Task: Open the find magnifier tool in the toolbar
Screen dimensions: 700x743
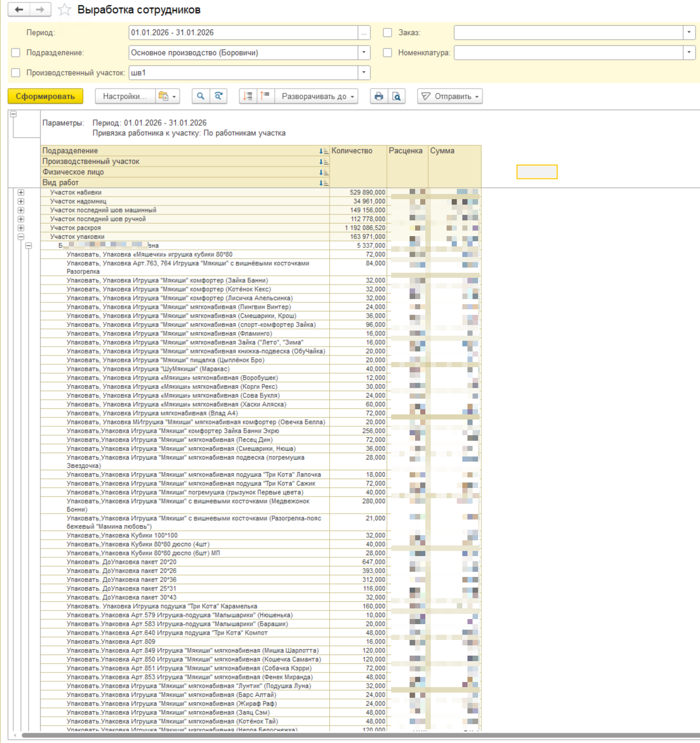Action: pos(201,96)
